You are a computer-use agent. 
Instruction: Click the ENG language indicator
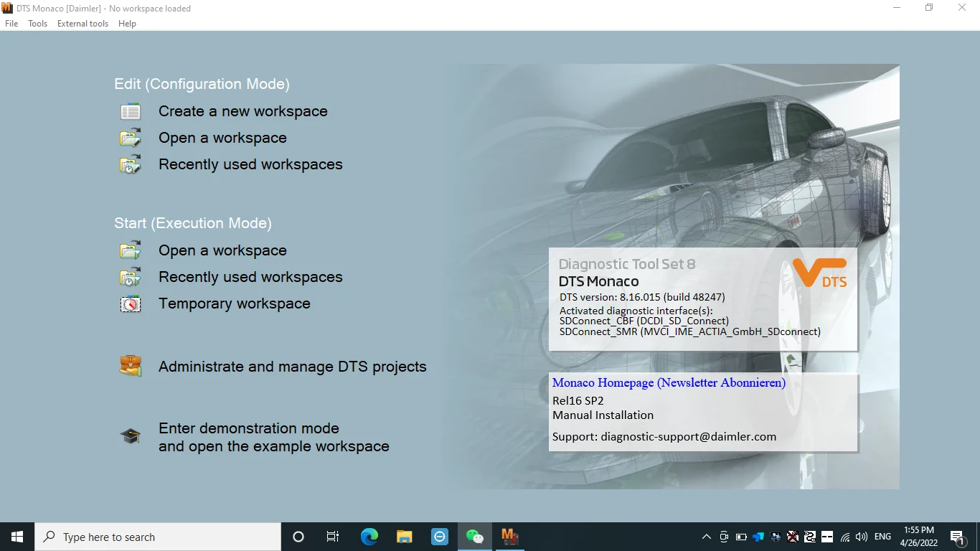[x=882, y=537]
